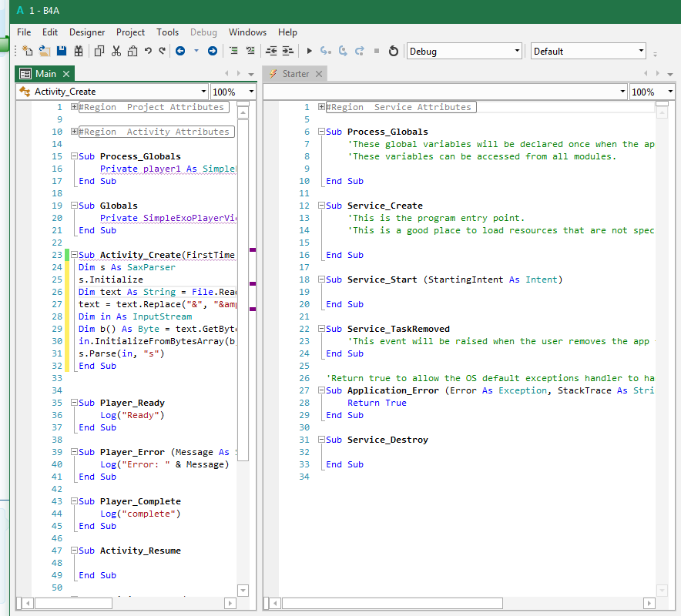
Task: Close the Main tab
Action: (66, 74)
